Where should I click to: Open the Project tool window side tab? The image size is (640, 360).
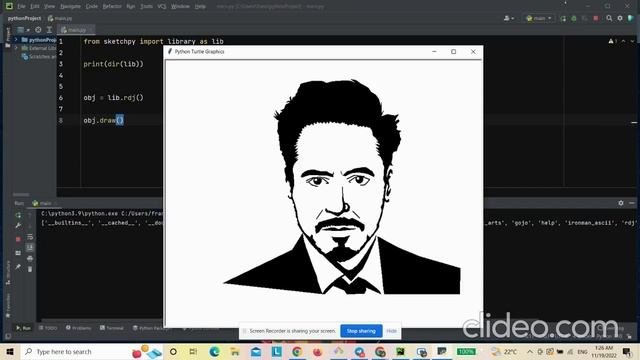click(7, 38)
